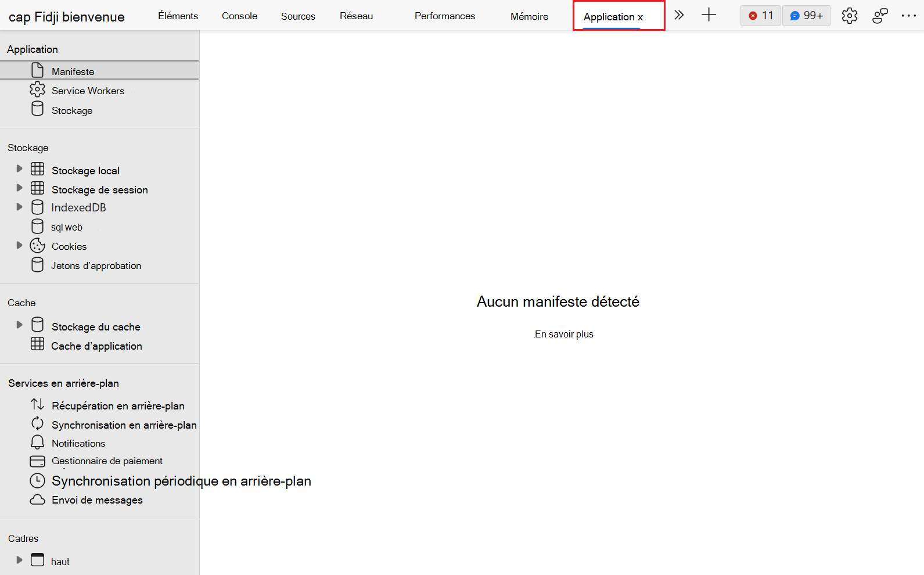
Task: Click the Notifications bell icon
Action: [37, 442]
